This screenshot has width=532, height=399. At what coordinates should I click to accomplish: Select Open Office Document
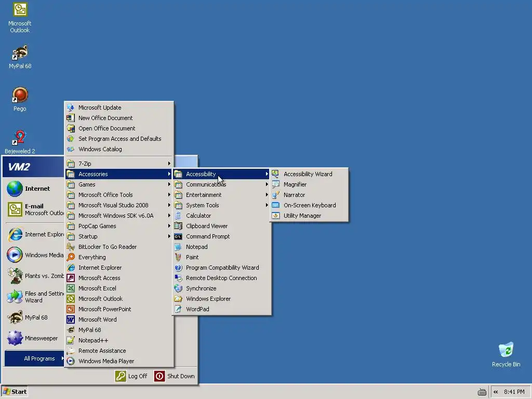click(x=119, y=128)
